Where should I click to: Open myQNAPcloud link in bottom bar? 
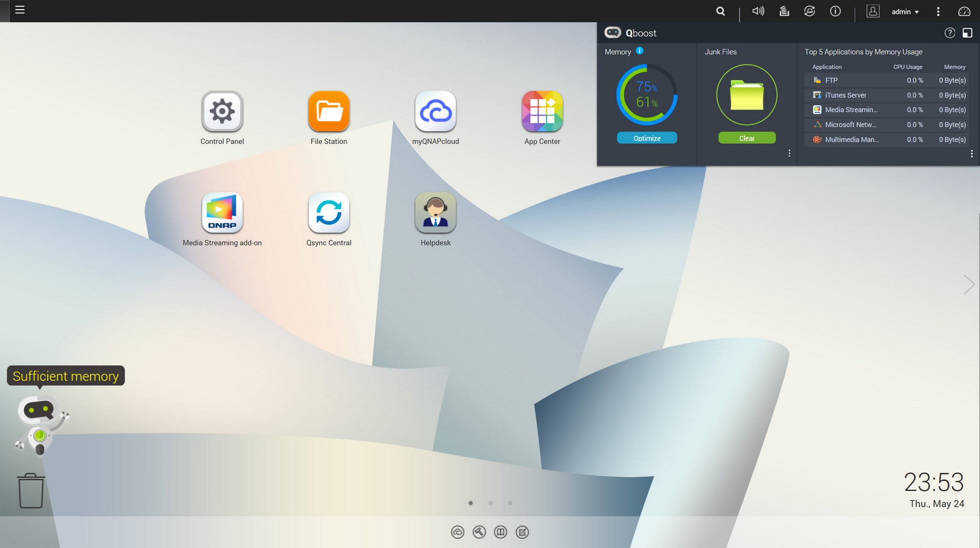(x=457, y=532)
